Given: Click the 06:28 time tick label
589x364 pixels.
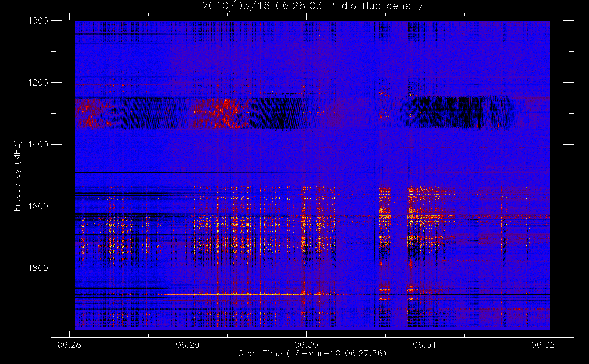Looking at the screenshot, I should pyautogui.click(x=69, y=345).
